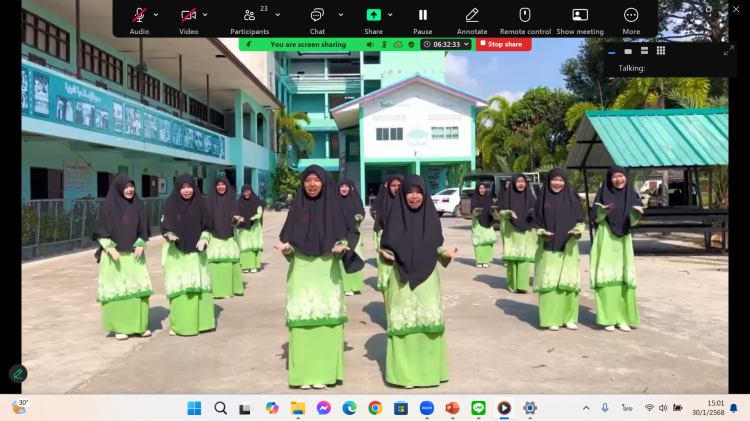Switch video panel to single thumbnail view

(628, 51)
